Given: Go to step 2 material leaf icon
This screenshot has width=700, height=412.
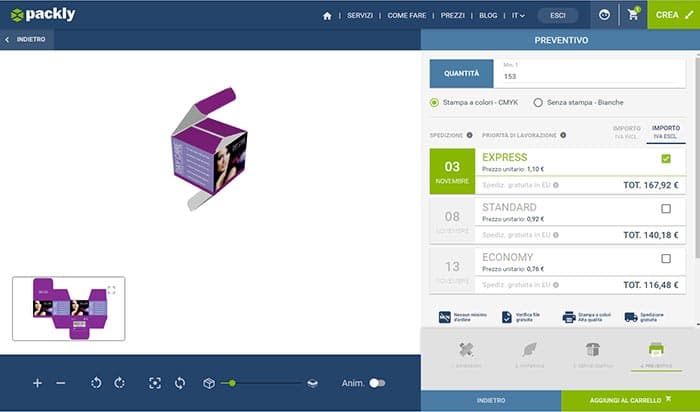Looking at the screenshot, I should (x=529, y=350).
